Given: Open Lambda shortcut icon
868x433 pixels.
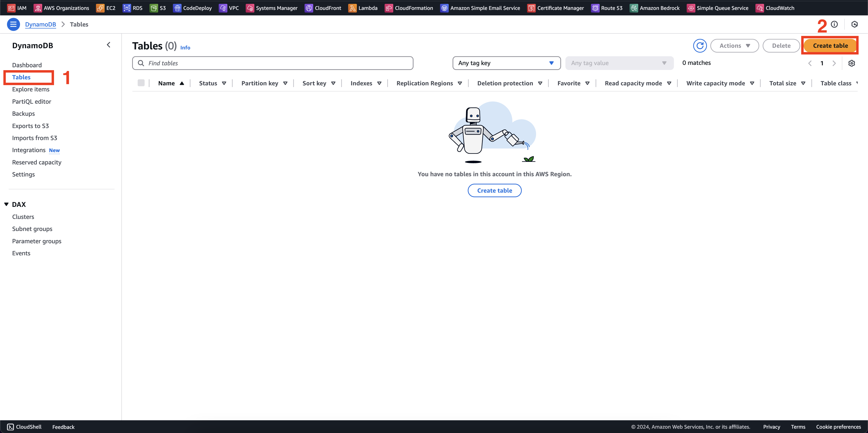Looking at the screenshot, I should [352, 8].
